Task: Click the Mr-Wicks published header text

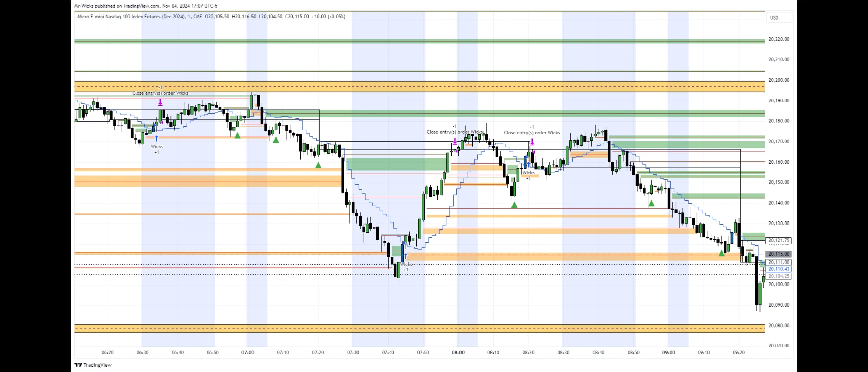Action: (146, 6)
